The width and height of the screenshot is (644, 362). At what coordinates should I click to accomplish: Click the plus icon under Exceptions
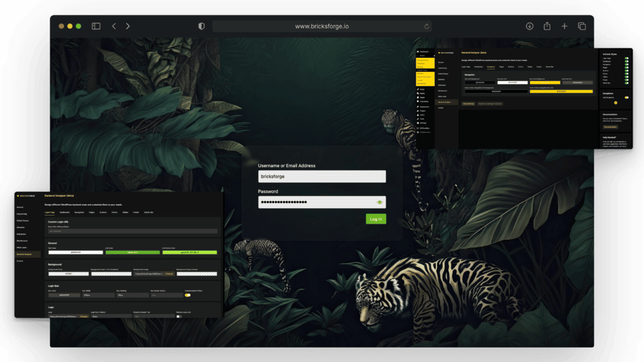click(x=616, y=102)
